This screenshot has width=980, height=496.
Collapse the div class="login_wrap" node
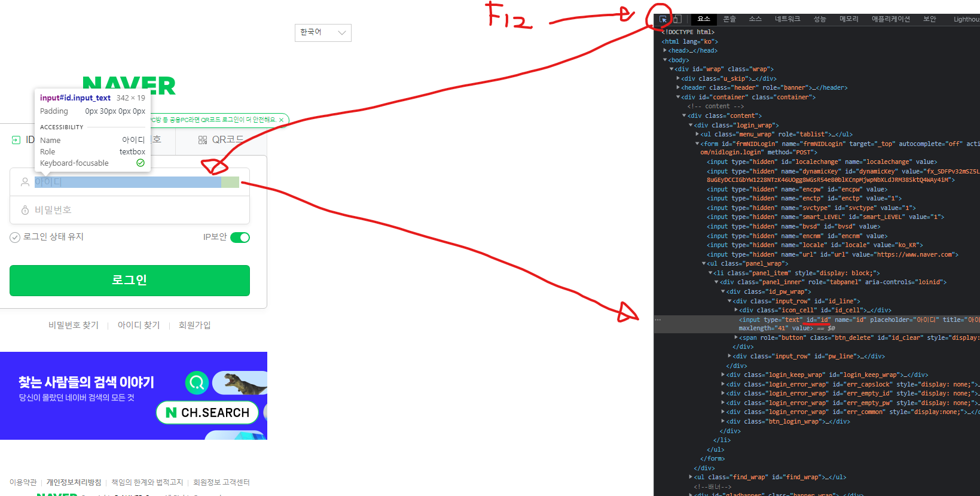click(691, 125)
